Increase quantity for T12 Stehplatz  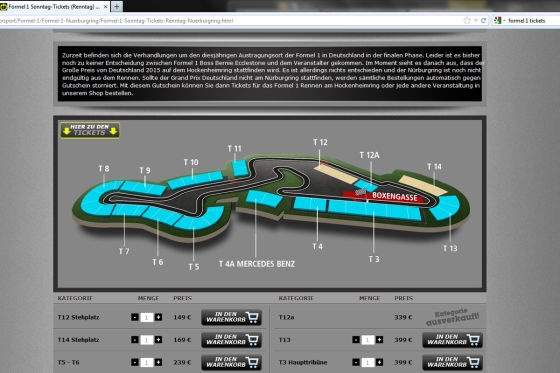[x=158, y=317]
